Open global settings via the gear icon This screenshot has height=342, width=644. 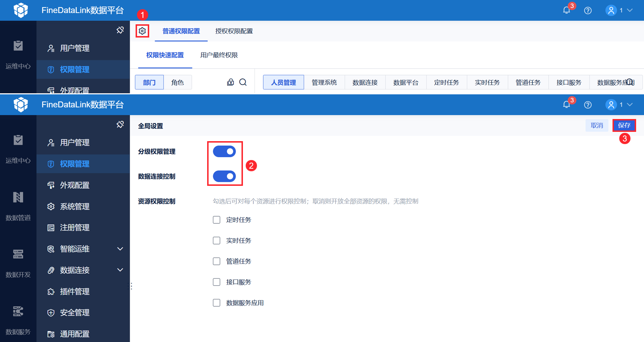pos(142,31)
